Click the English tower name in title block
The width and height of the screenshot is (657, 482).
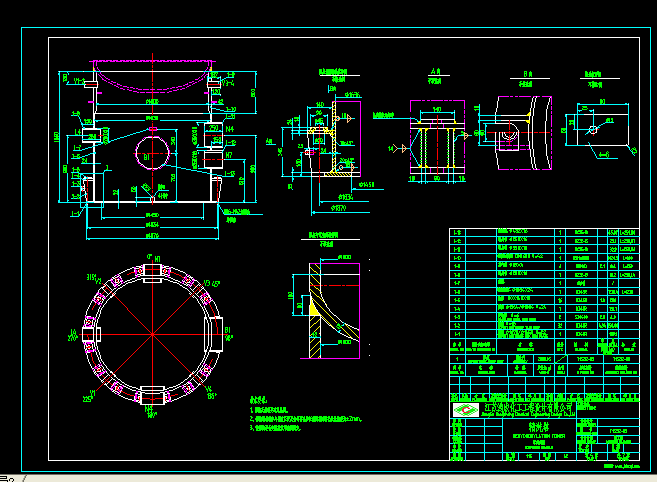[539, 436]
